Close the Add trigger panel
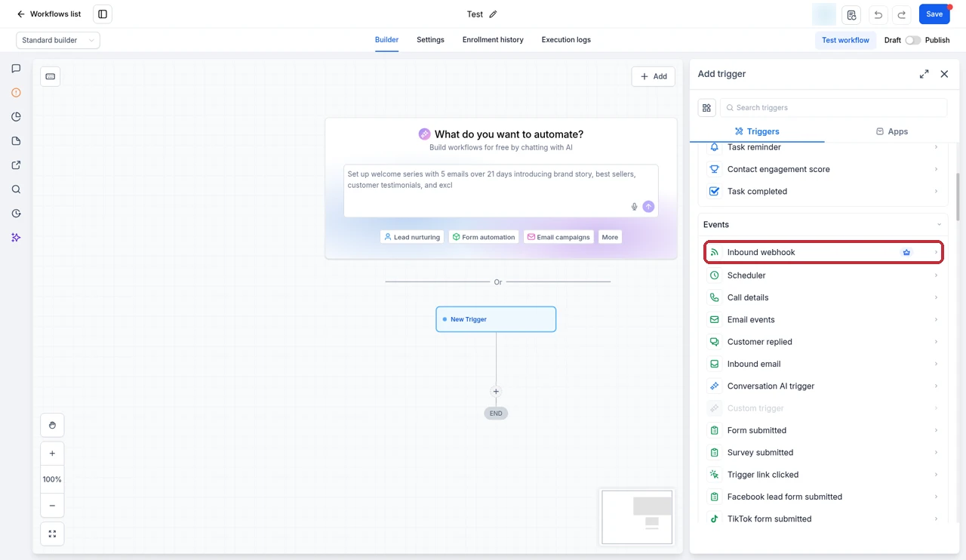 tap(944, 74)
